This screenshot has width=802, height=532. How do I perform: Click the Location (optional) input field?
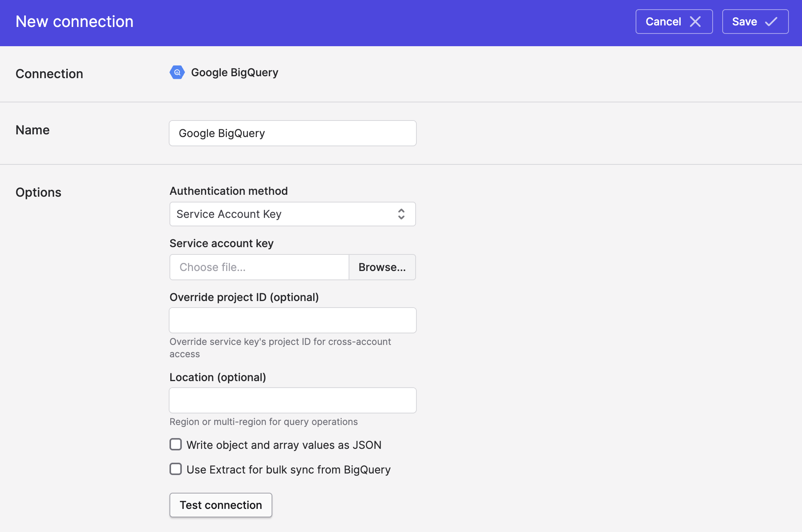pos(293,400)
